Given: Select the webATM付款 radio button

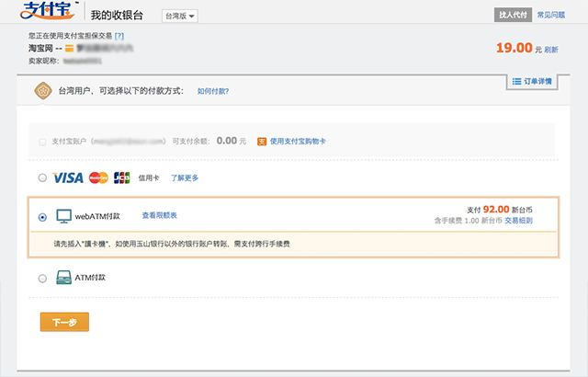Looking at the screenshot, I should click(42, 217).
